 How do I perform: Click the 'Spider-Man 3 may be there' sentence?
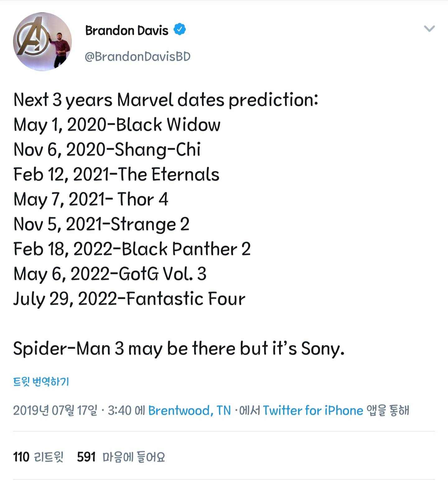179,348
